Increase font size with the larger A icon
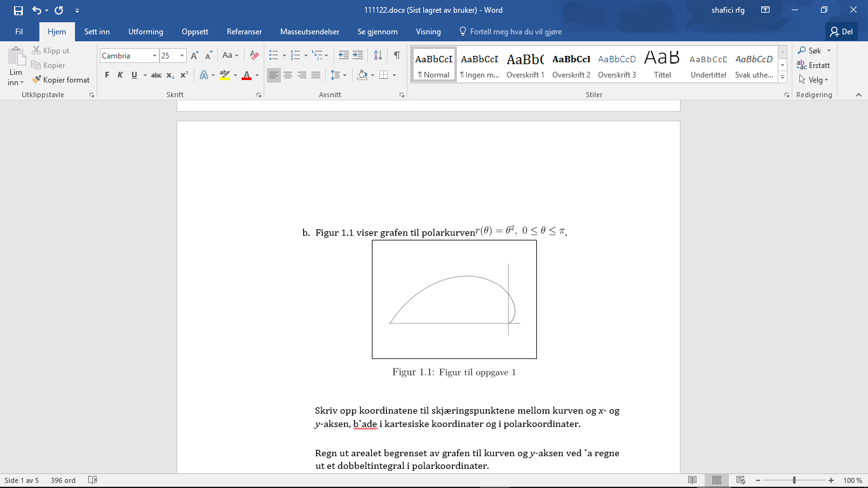Viewport: 868px width, 488px height. pos(195,56)
